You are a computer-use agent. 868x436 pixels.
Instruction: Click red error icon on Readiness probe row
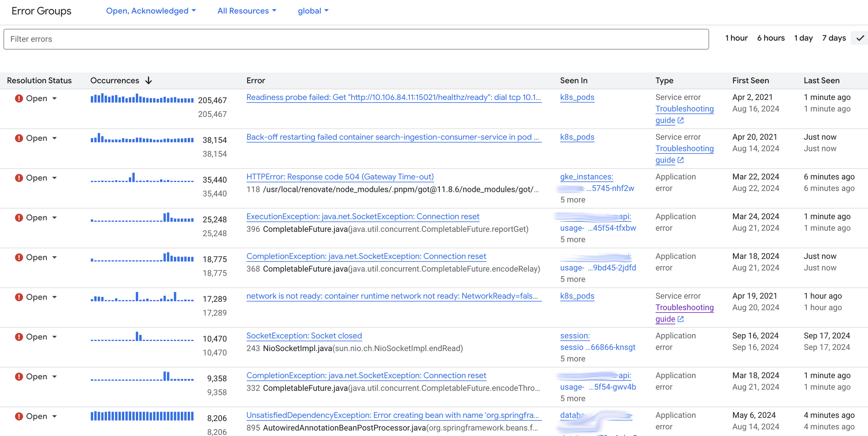click(x=19, y=99)
